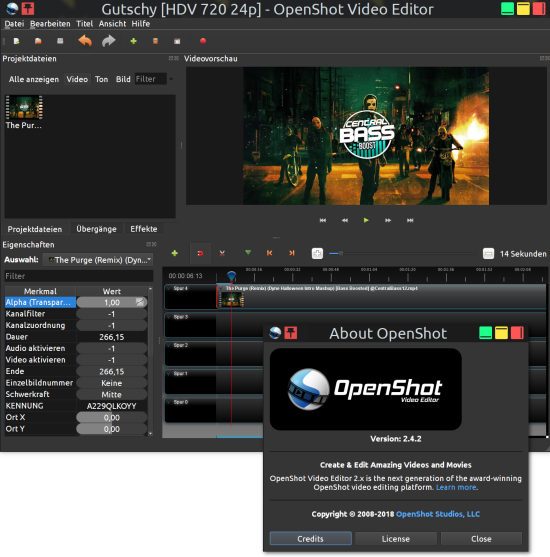This screenshot has width=550, height=557.
Task: Toggle the red snapping magnet tool
Action: pyautogui.click(x=200, y=253)
